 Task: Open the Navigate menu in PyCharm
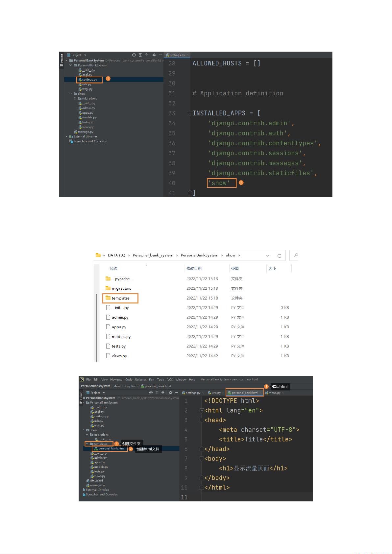[116, 379]
